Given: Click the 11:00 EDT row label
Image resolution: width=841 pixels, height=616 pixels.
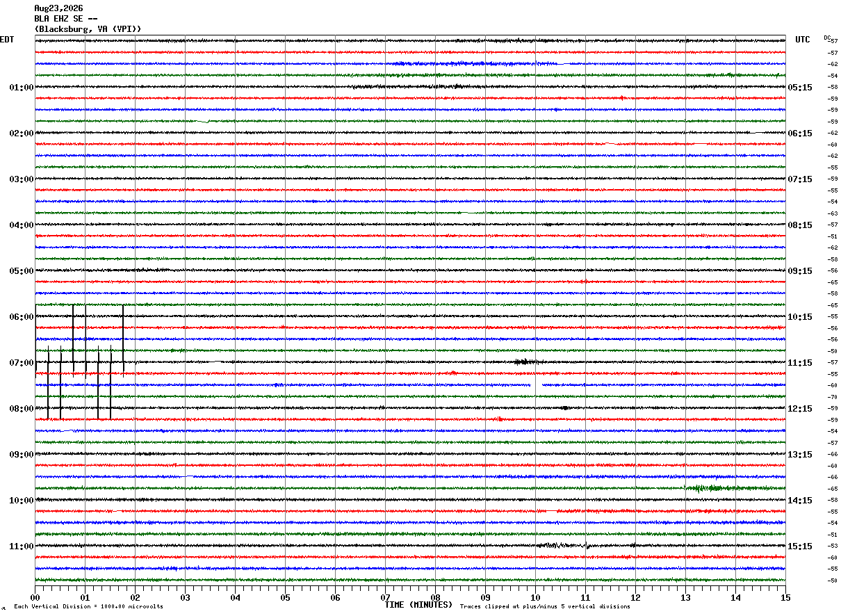Looking at the screenshot, I should coord(22,546).
